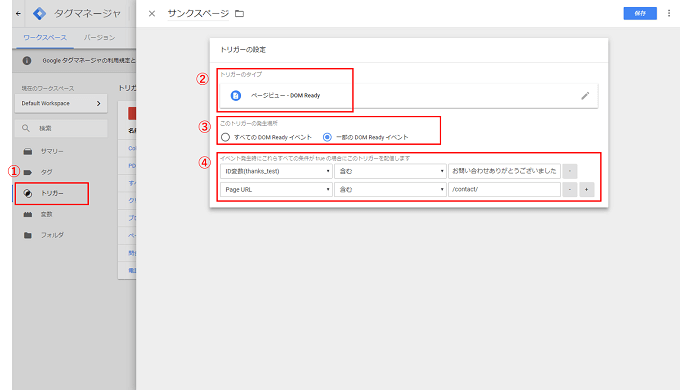680x390 pixels.
Task: Click the blue 保存 save button
Action: [x=640, y=13]
